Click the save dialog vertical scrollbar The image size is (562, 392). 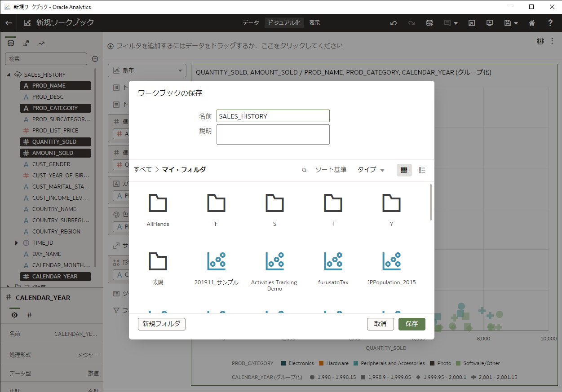(431, 202)
